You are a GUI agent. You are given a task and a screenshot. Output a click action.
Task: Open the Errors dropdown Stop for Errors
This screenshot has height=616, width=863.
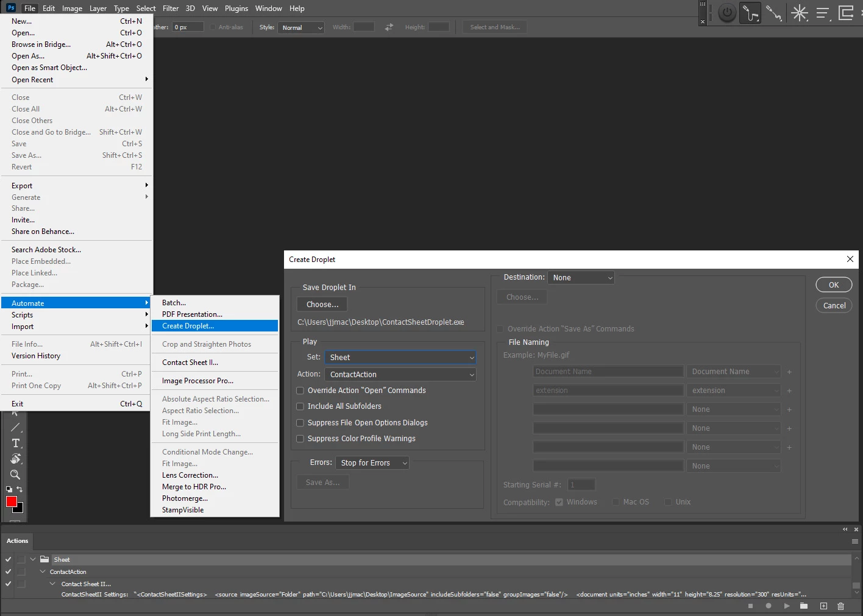coord(372,463)
